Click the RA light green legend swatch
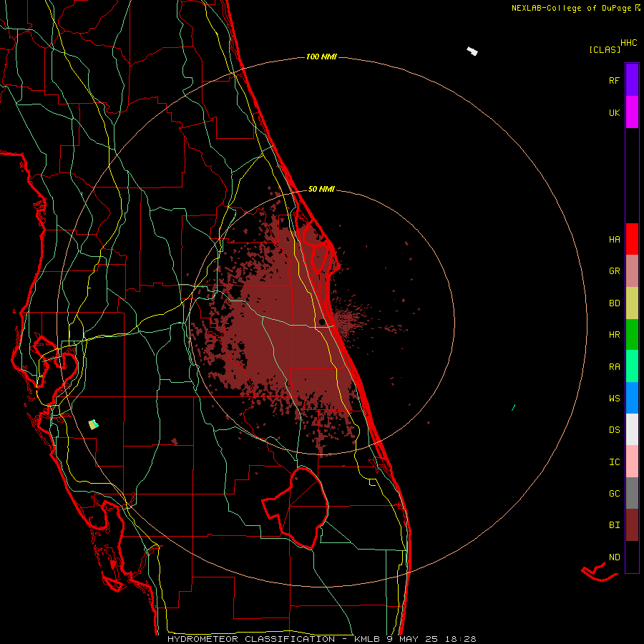This screenshot has width=644, height=644. pyautogui.click(x=632, y=366)
